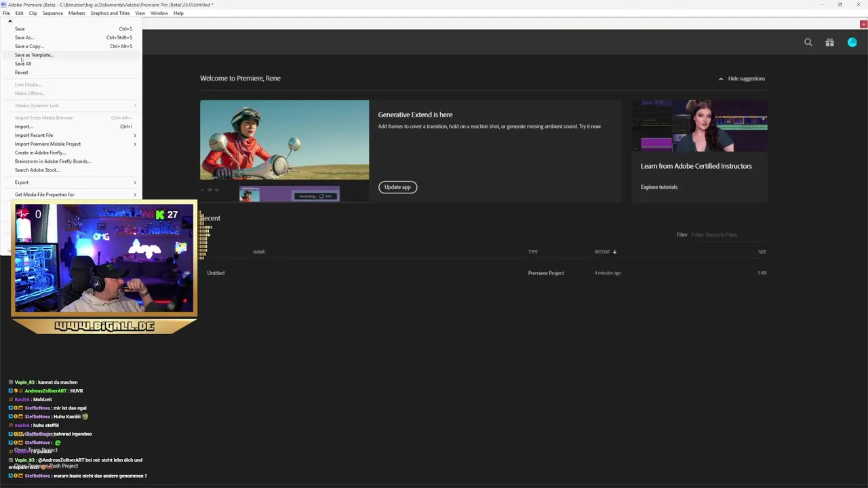Open the Markers menu

77,13
